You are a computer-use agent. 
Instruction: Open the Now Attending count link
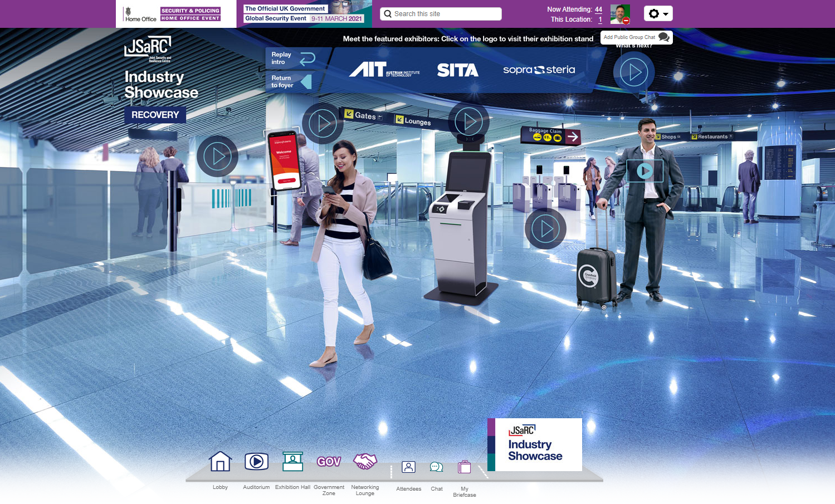coord(598,9)
